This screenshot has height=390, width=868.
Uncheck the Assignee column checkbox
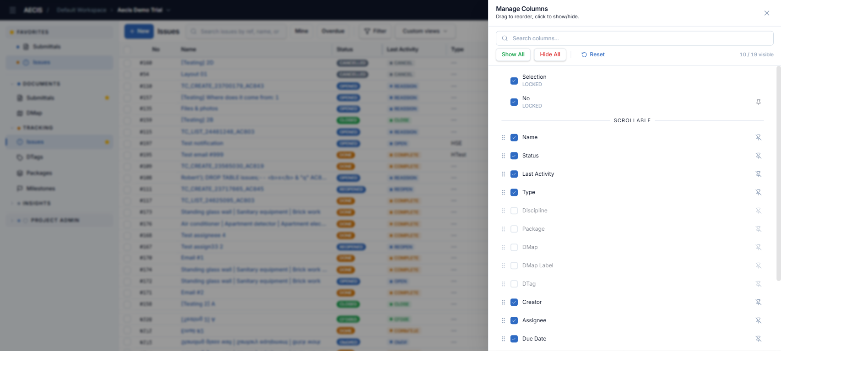tap(514, 320)
